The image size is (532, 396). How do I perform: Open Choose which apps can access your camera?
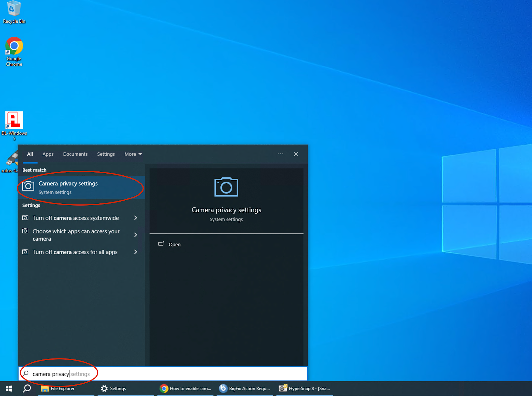[75, 235]
